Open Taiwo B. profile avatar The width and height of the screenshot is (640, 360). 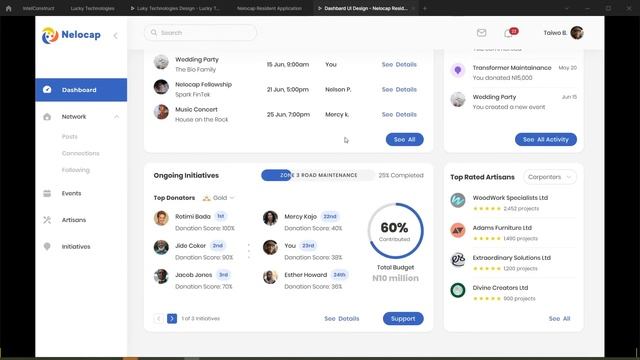[x=577, y=33]
